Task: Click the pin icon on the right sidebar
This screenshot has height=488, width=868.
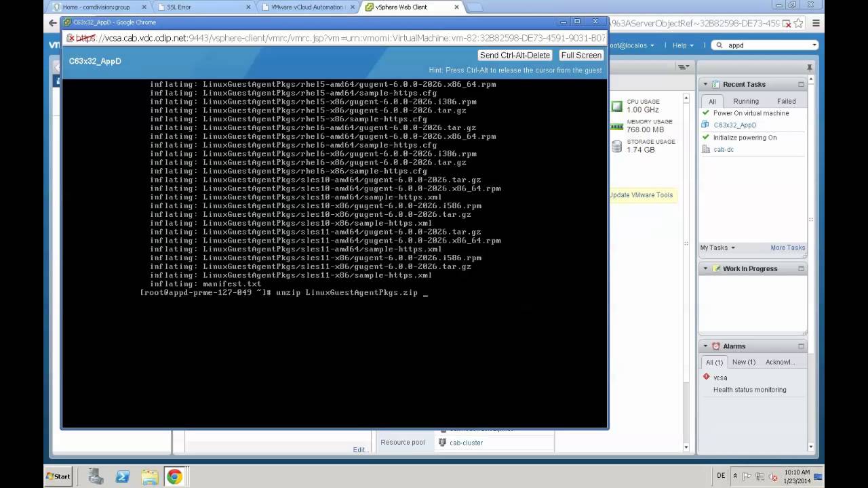Action: point(810,67)
